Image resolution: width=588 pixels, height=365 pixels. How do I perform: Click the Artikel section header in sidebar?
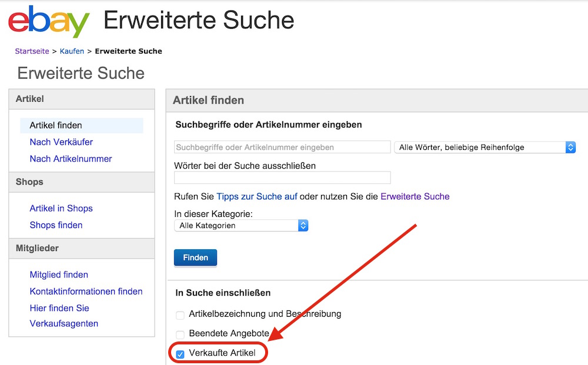(82, 99)
